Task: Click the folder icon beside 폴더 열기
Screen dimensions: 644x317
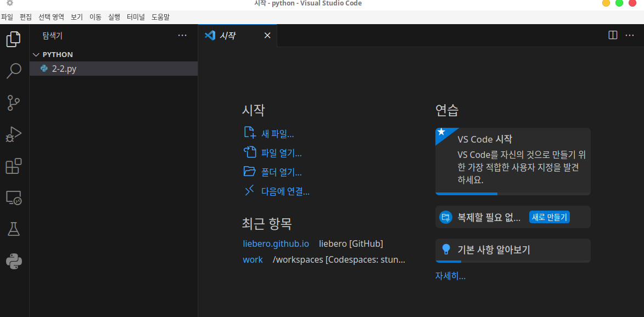Action: coord(250,171)
